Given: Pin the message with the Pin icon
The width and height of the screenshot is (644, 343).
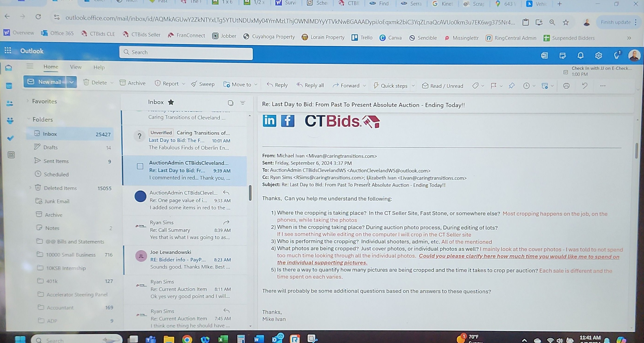Looking at the screenshot, I should 511,86.
